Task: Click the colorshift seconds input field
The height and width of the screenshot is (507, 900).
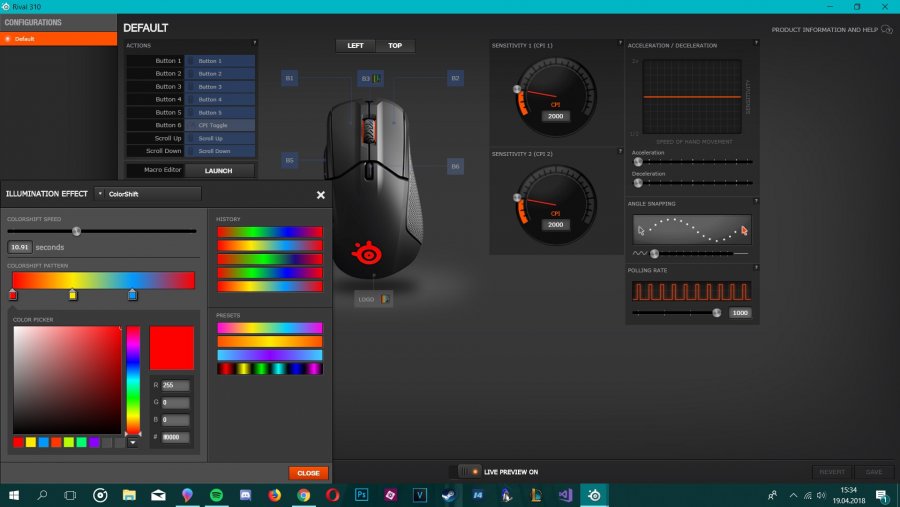Action: point(20,247)
